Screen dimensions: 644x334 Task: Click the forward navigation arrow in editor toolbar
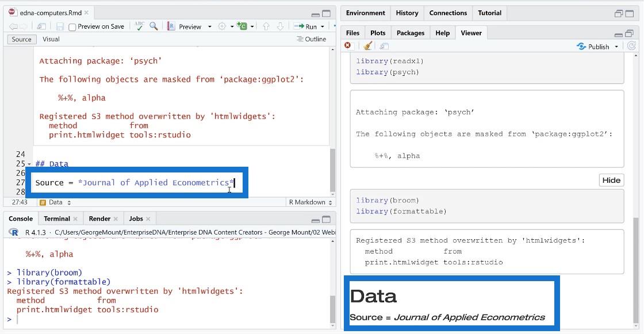(24, 26)
